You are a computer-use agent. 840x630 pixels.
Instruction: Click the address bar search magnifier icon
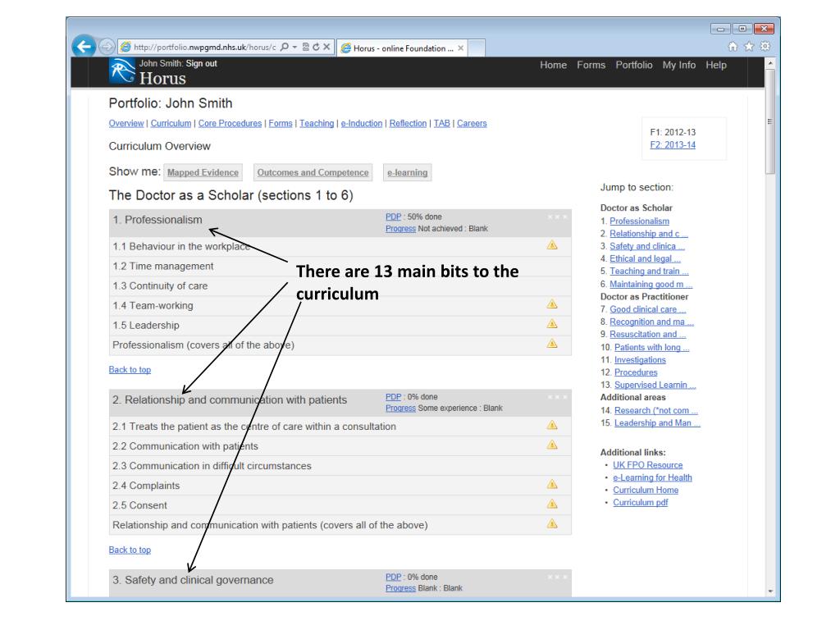285,47
